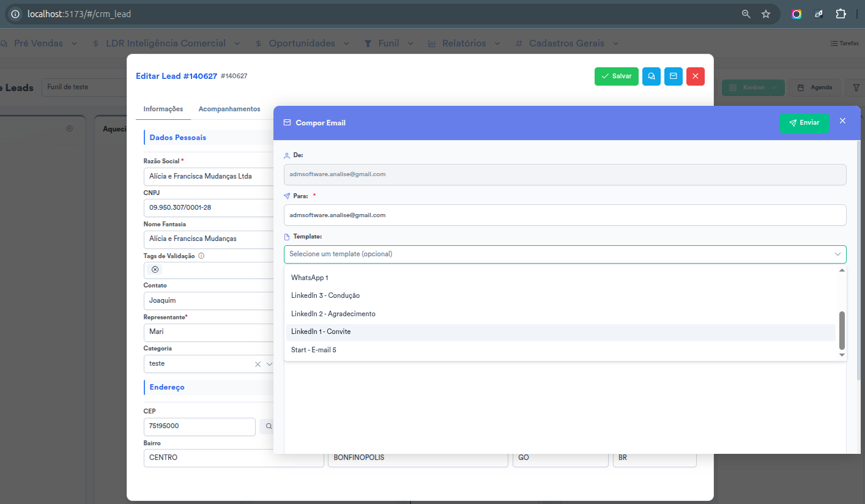
Task: Click the country field BR
Action: tap(655, 458)
